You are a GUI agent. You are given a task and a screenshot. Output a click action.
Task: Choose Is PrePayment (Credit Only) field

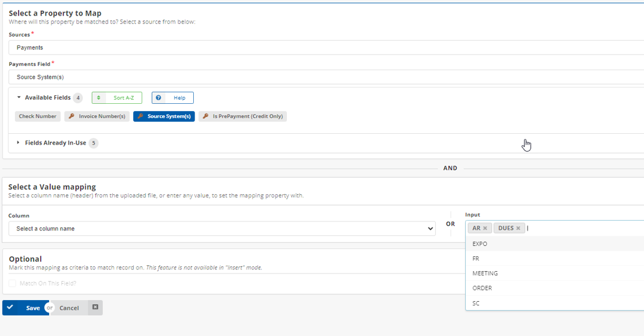242,116
